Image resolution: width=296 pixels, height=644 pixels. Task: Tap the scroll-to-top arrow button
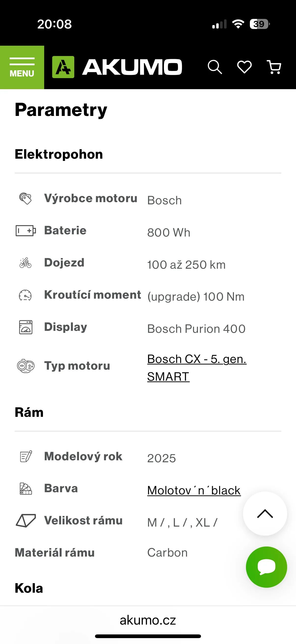pos(265,514)
